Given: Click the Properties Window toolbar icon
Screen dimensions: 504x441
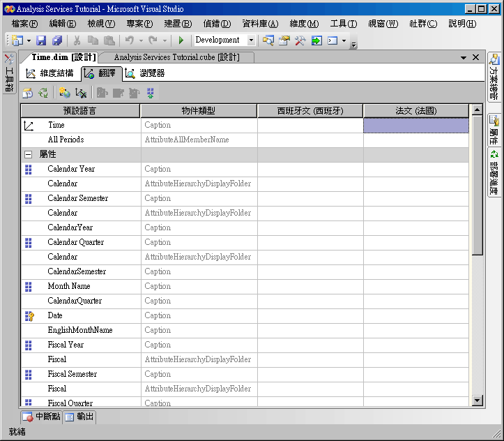Looking at the screenshot, I should point(284,40).
